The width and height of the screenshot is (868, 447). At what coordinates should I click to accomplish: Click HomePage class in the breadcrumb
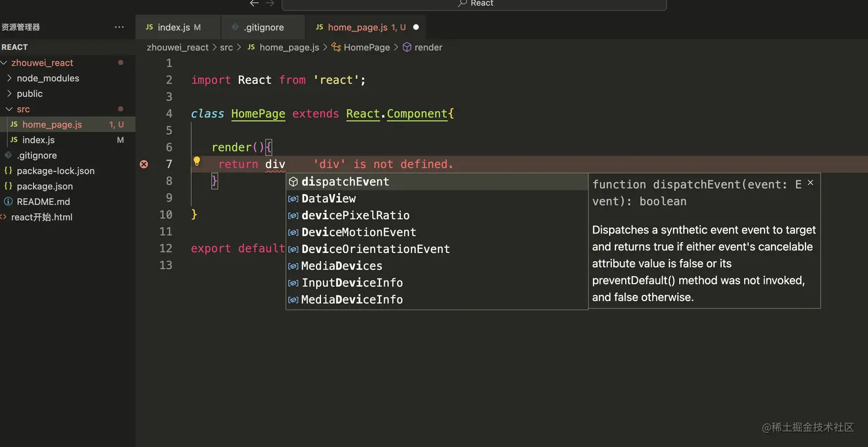point(367,48)
